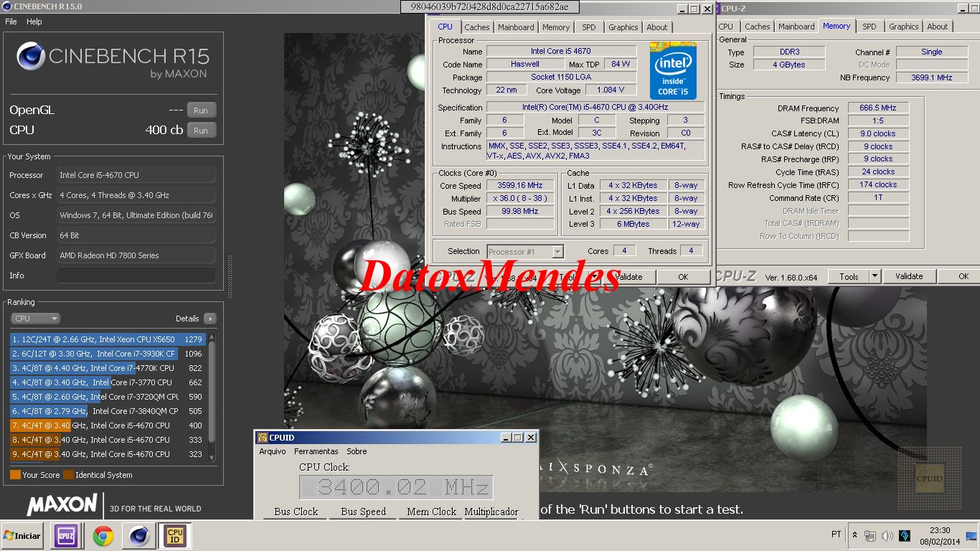This screenshot has width=980, height=551.
Task: Click the clock showing 23:30
Action: click(940, 530)
